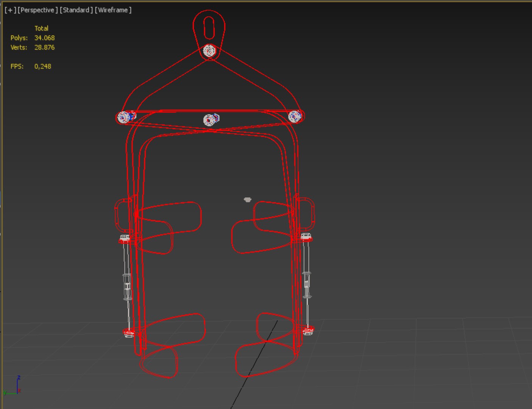The image size is (532, 409).
Task: Open the Standard shading quality dropdown
Action: click(x=76, y=10)
